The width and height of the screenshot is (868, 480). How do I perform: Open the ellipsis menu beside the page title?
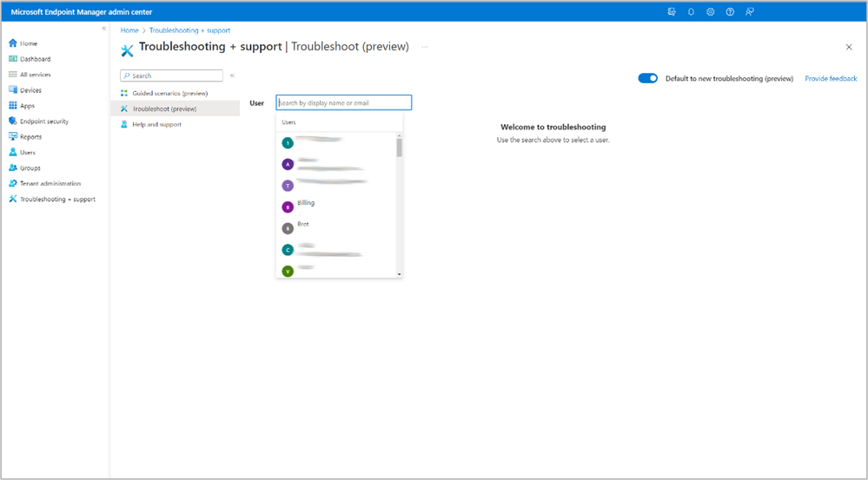(x=425, y=47)
